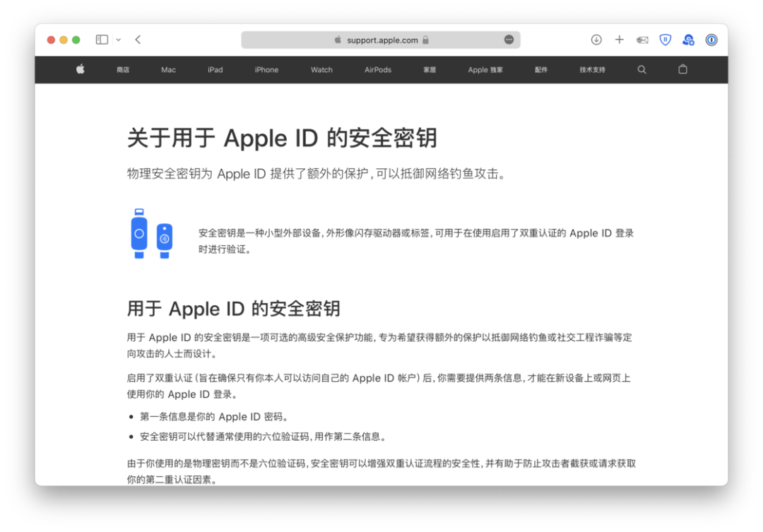Open the iPad menu item
763x532 pixels.
tap(215, 70)
